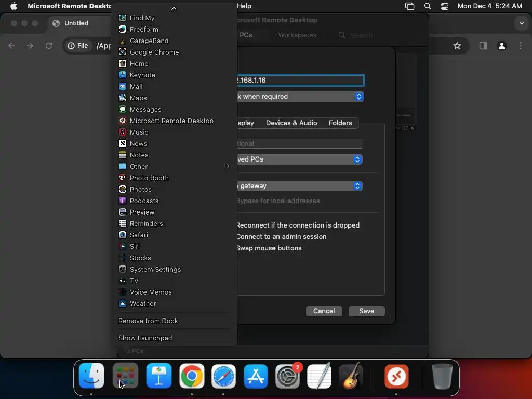Choose Preview from the app list

point(174,212)
